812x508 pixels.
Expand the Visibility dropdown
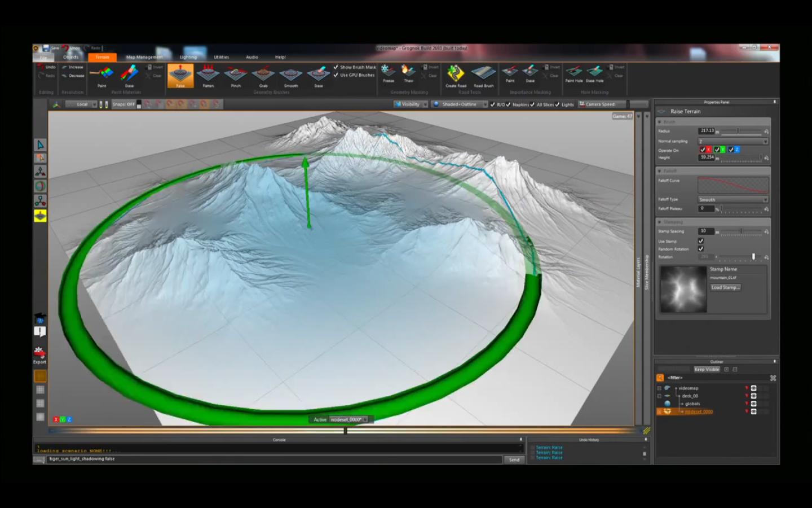click(411, 104)
